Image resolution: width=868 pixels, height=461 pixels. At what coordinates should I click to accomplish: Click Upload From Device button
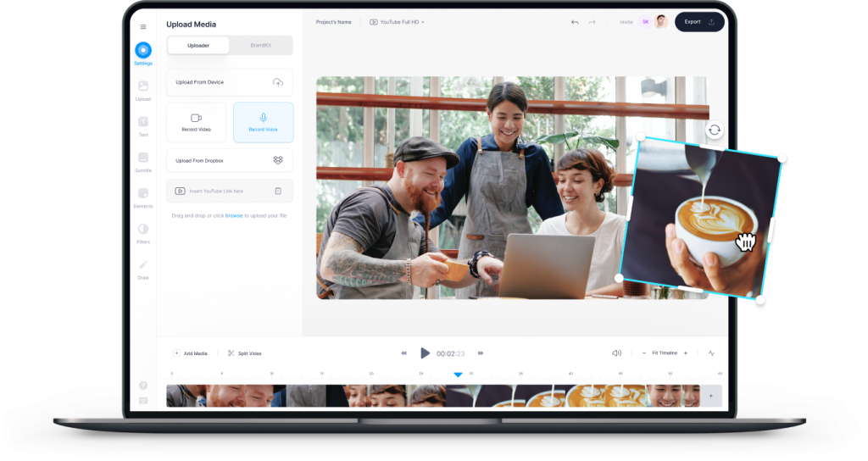[x=230, y=82]
